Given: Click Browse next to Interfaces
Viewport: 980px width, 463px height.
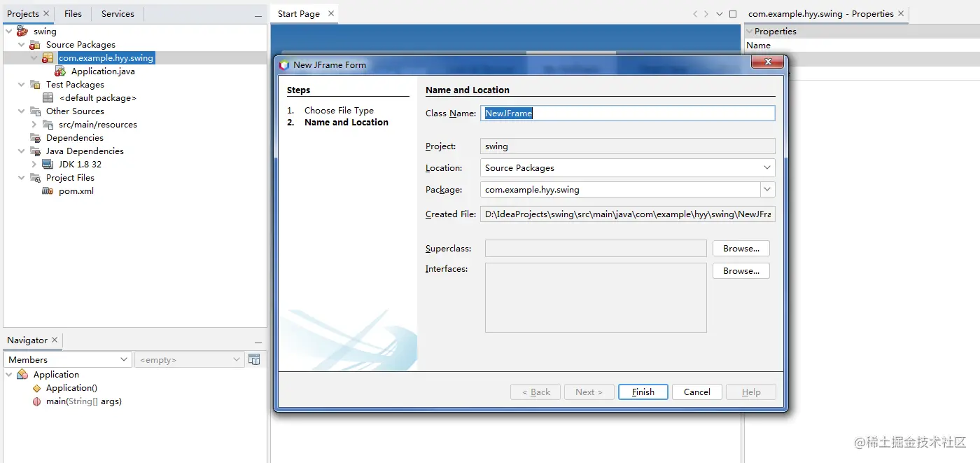Looking at the screenshot, I should pyautogui.click(x=741, y=271).
